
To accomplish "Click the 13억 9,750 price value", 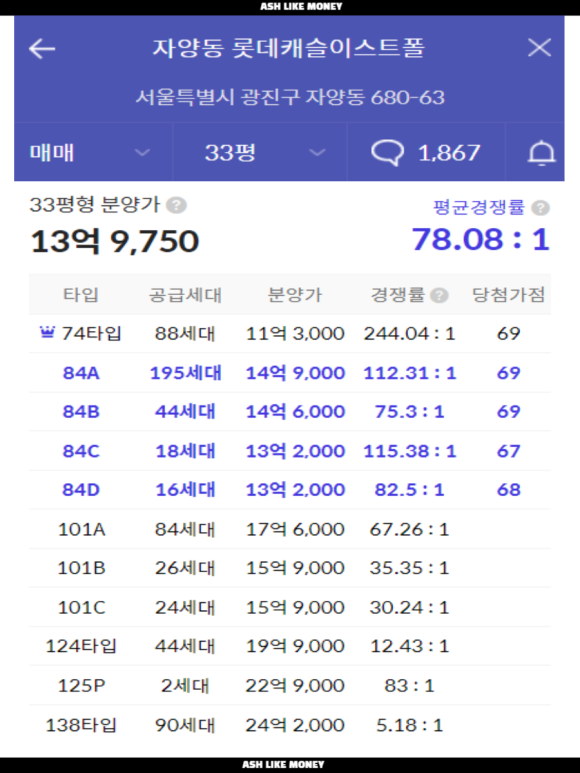I will point(114,241).
